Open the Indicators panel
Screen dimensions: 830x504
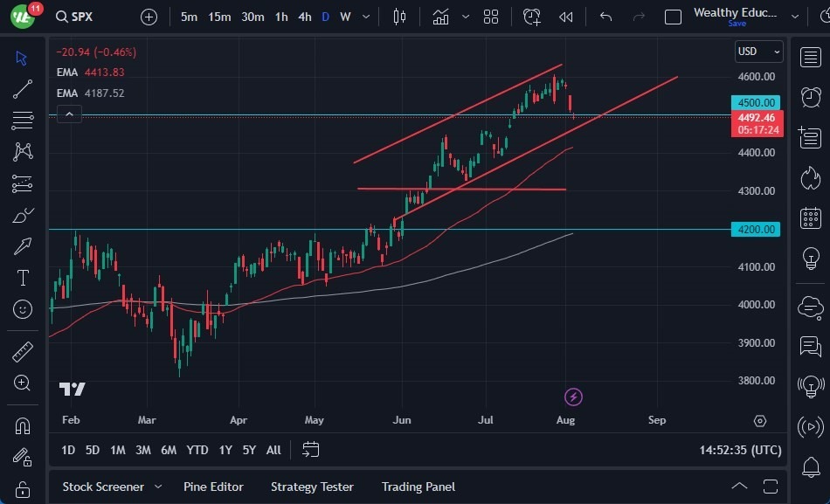point(440,17)
